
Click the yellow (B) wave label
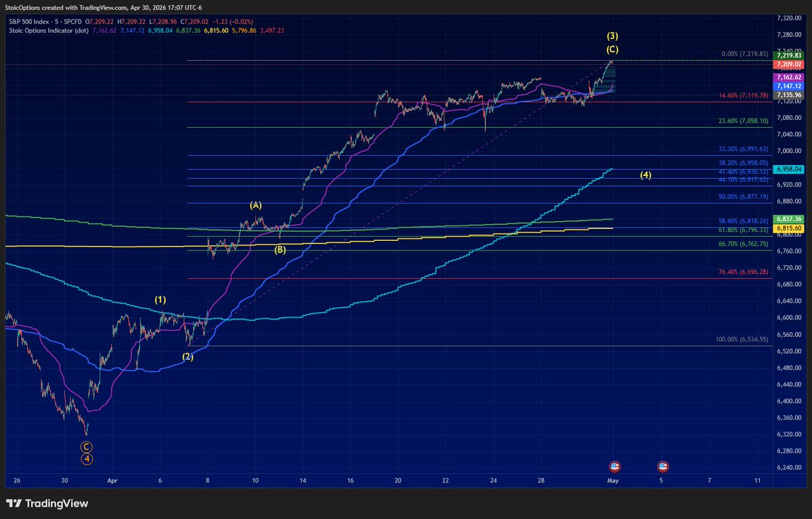280,250
